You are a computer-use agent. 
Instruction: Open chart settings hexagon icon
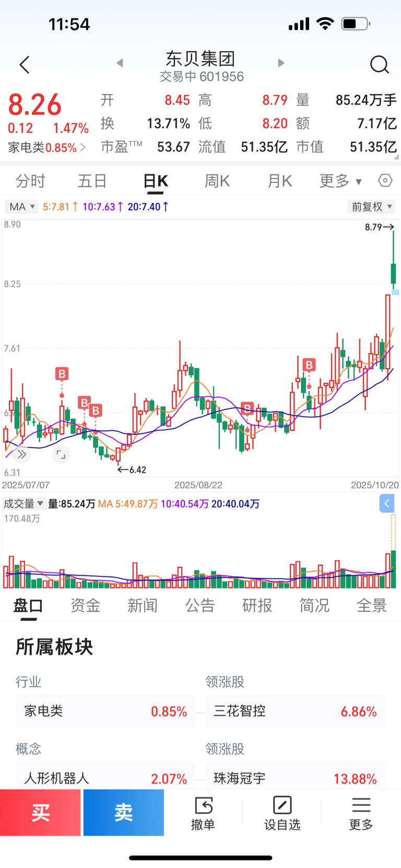point(385,181)
